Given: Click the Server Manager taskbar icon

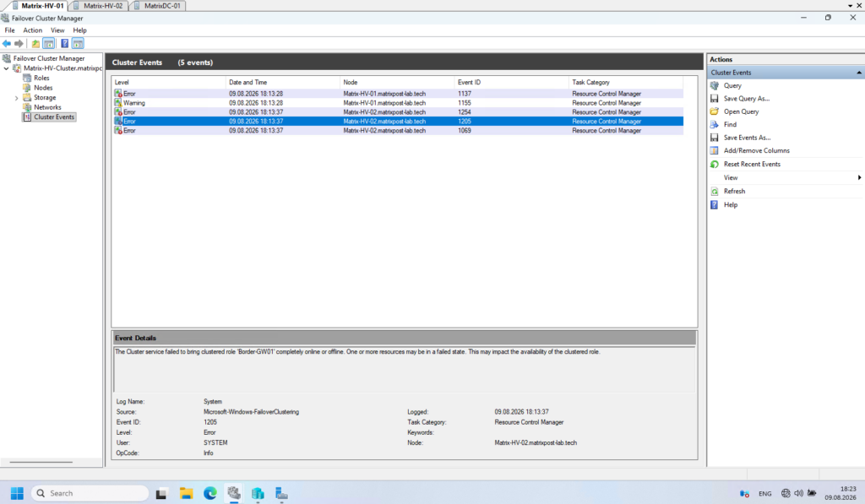Looking at the screenshot, I should pyautogui.click(x=281, y=494).
